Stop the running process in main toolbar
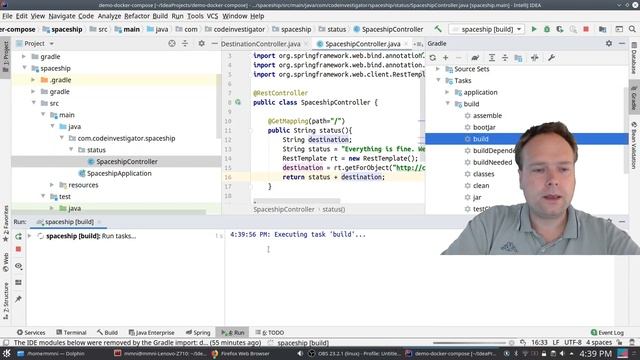 coord(586,29)
